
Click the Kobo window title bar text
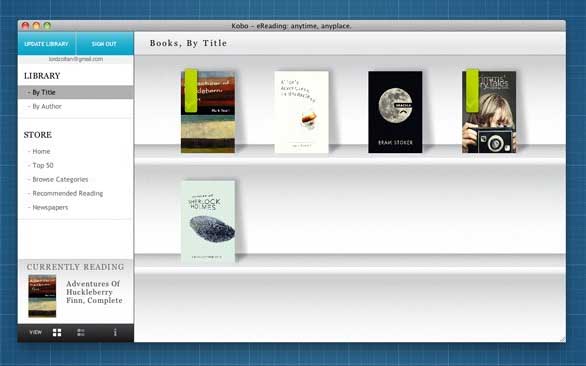292,26
